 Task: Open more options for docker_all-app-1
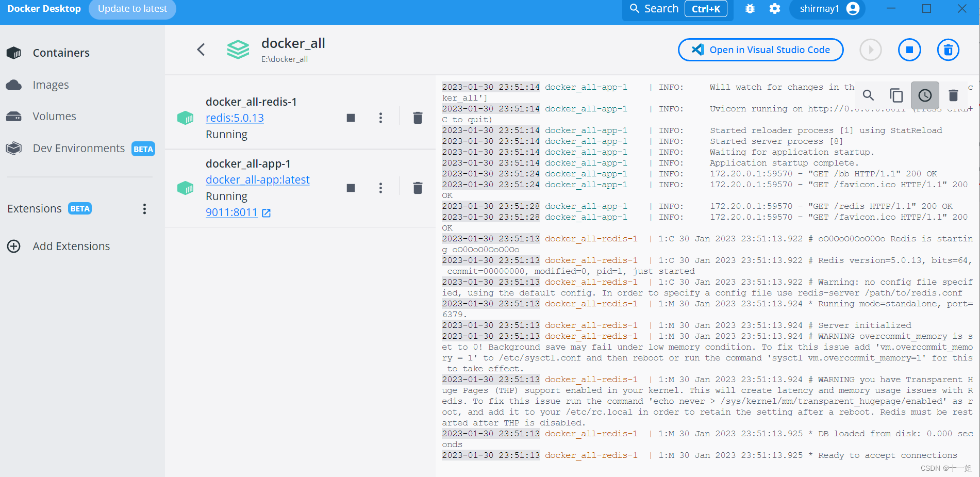(x=380, y=188)
